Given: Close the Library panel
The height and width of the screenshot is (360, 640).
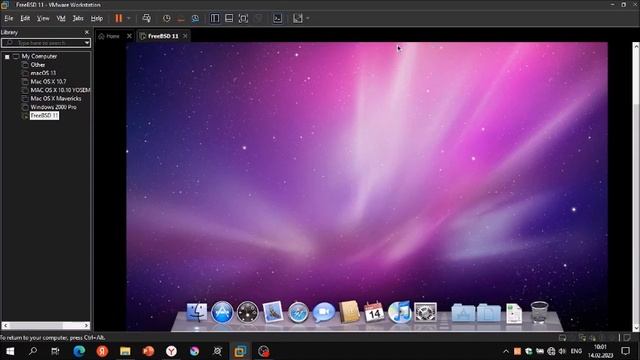Looking at the screenshot, I should point(87,32).
